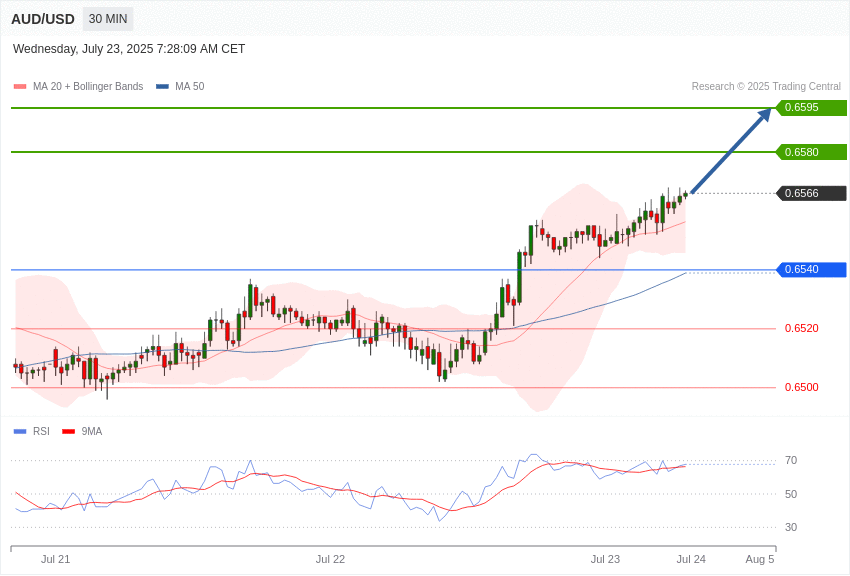Click the 0.6566 current price tag
Image resolution: width=850 pixels, height=576 pixels.
coord(812,193)
